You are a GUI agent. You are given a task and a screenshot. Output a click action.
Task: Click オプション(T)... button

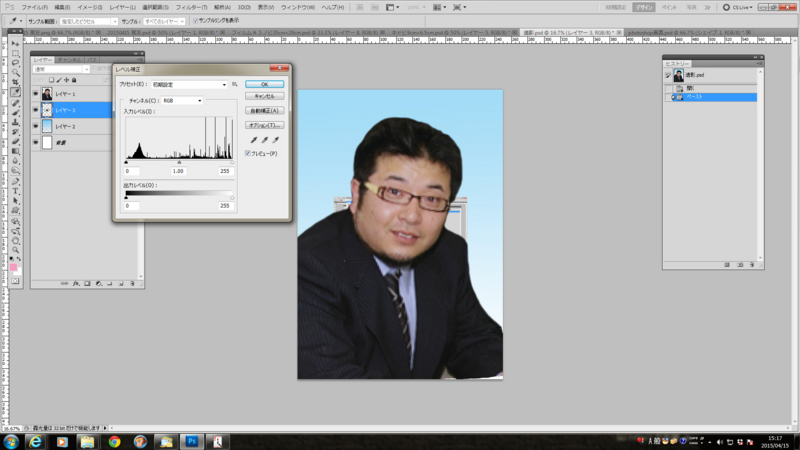264,125
